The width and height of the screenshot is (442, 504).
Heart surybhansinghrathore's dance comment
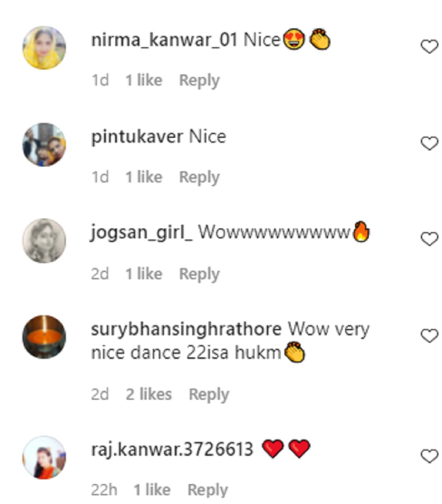429,336
